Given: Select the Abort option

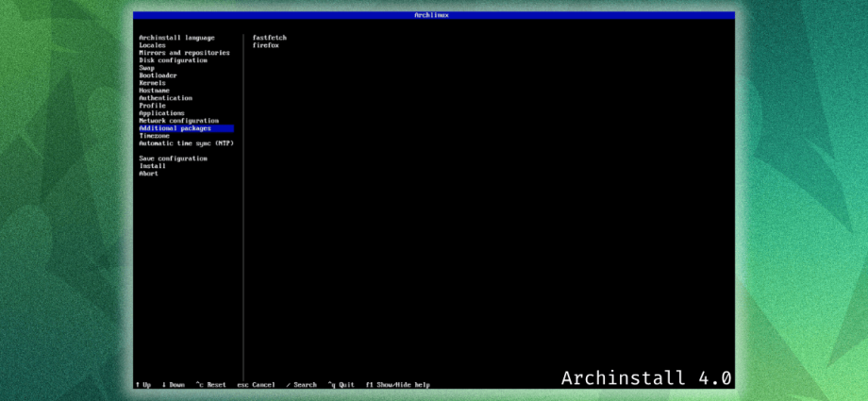Looking at the screenshot, I should (148, 174).
